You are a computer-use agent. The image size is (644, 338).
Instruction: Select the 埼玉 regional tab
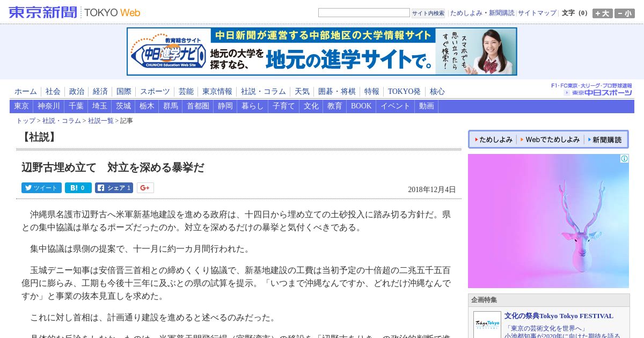(100, 106)
